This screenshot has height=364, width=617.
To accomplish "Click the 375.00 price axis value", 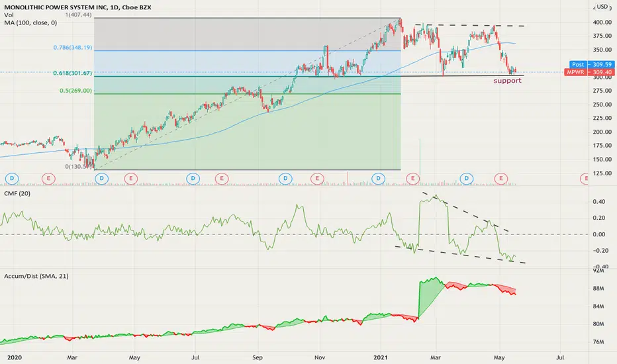I will coord(602,36).
